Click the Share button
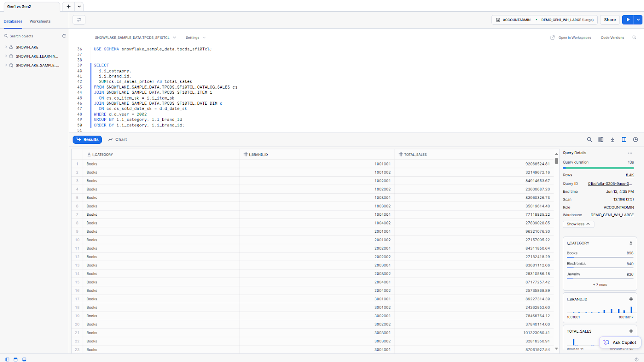The height and width of the screenshot is (362, 644). [610, 20]
